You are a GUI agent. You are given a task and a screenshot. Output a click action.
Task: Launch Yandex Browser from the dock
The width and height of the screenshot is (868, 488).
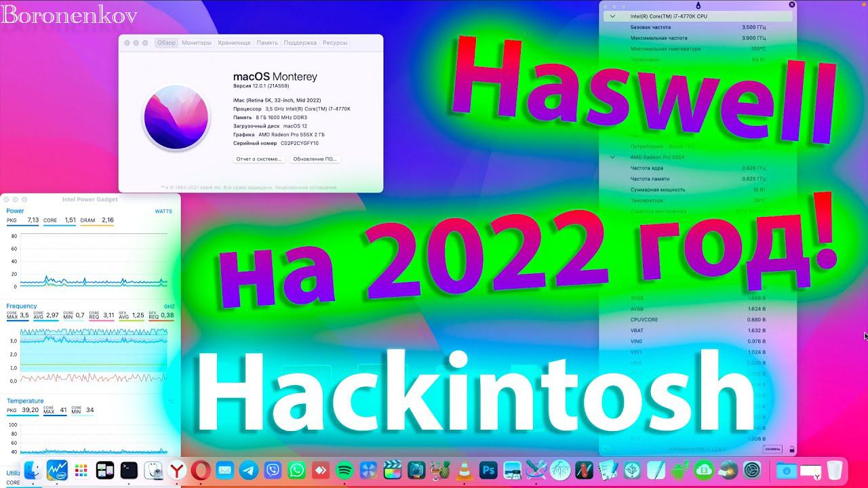(177, 470)
